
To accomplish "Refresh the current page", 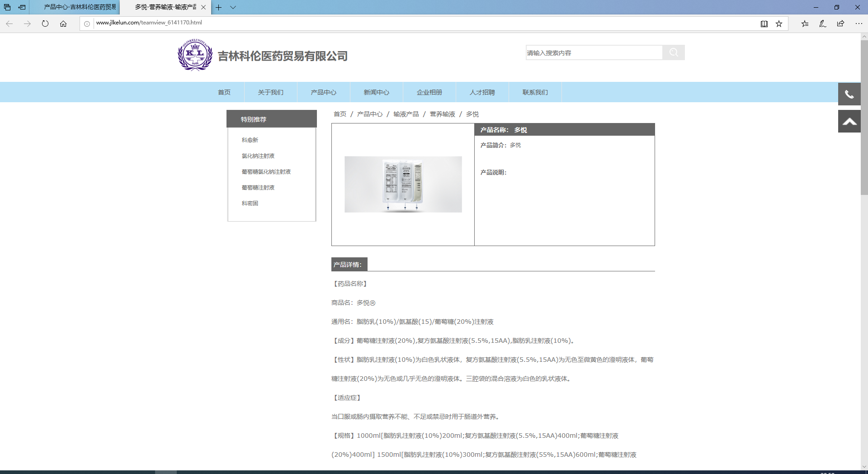I will [45, 24].
